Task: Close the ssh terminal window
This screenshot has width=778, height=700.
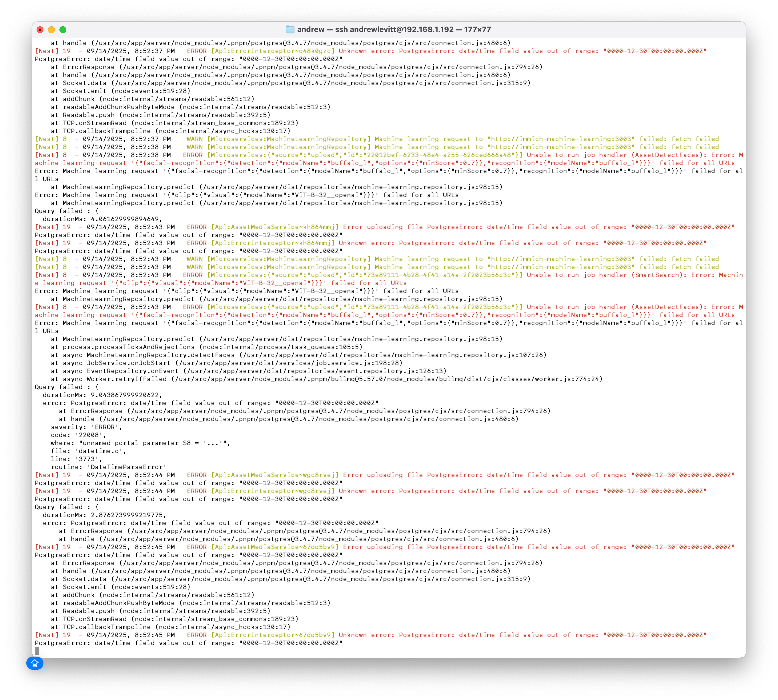Action: point(40,30)
